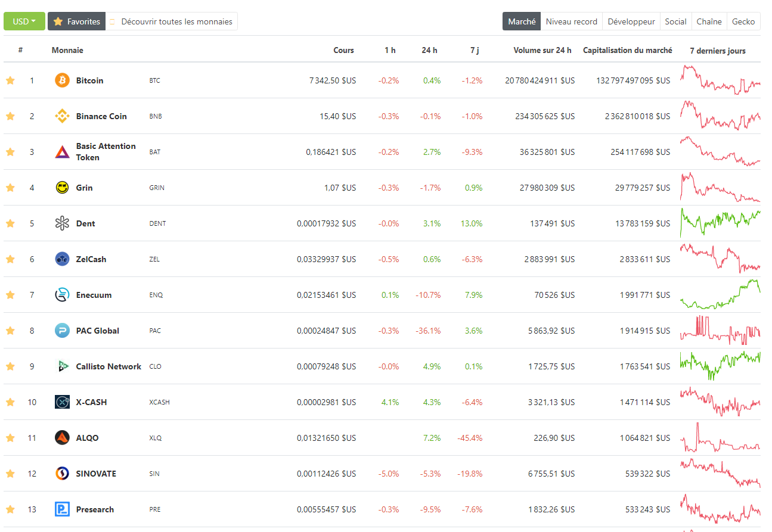Viewport: 772px width, 532px height.
Task: Open the Bitcoin coin name link
Action: click(x=89, y=80)
